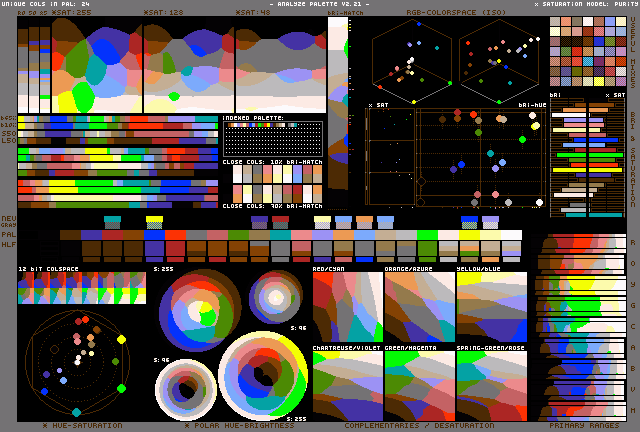Open the %SAT: 48 gradient panel
This screenshot has height=432, width=640.
pos(279,67)
